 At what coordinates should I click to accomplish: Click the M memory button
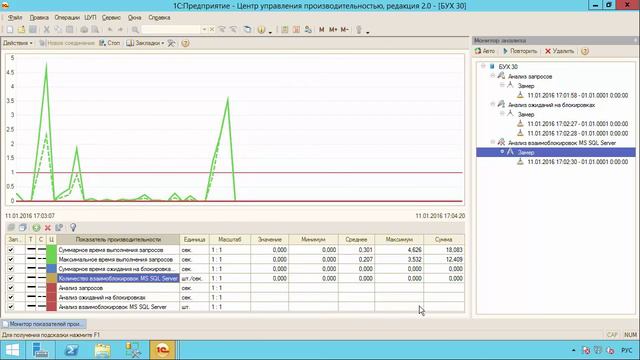[x=322, y=30]
